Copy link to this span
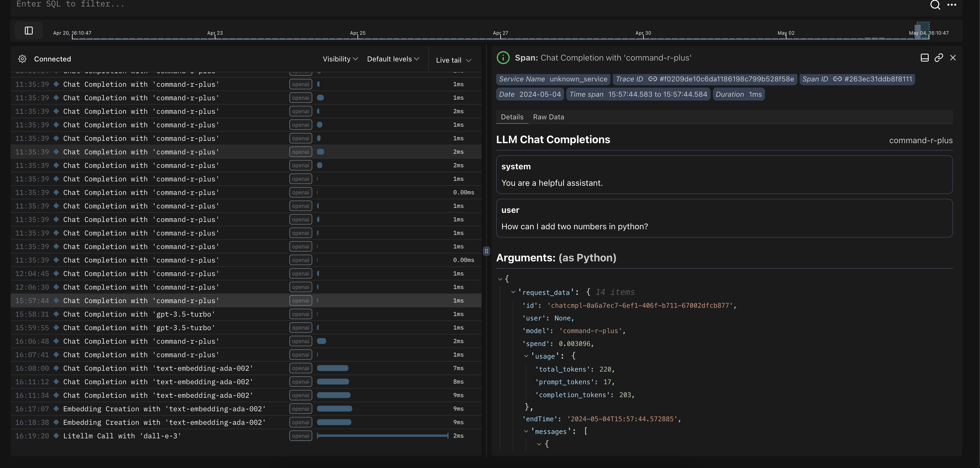The image size is (980, 468). tap(939, 58)
